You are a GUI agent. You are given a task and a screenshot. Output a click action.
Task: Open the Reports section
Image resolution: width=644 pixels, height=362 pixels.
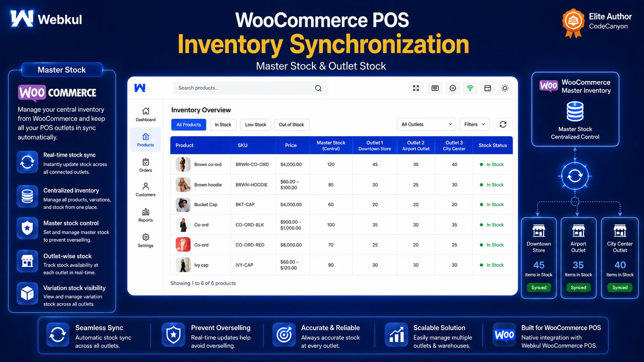(x=146, y=215)
